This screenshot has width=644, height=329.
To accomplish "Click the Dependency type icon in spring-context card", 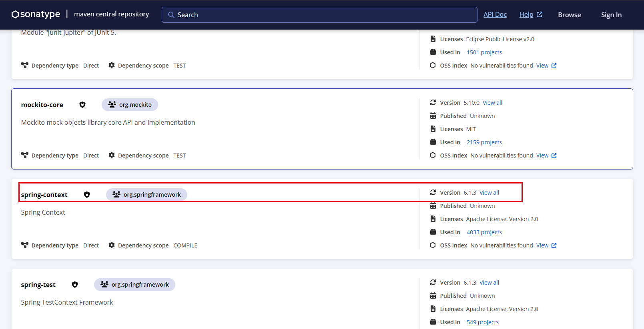I will tap(25, 245).
